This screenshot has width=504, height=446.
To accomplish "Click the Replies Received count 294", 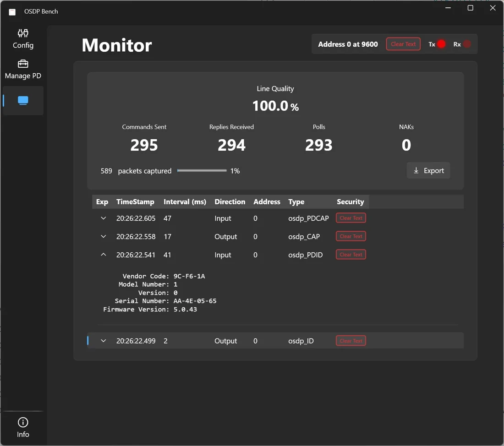I will [231, 145].
